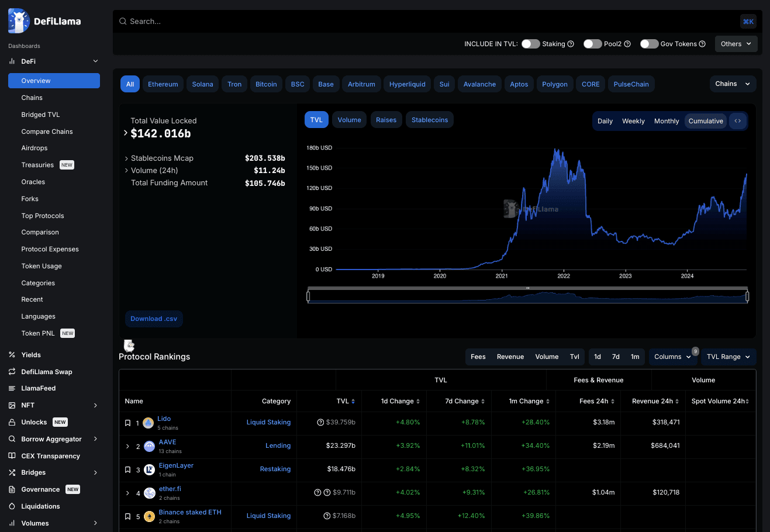The height and width of the screenshot is (532, 770).
Task: Bookmark Binance staked ETH
Action: click(127, 517)
